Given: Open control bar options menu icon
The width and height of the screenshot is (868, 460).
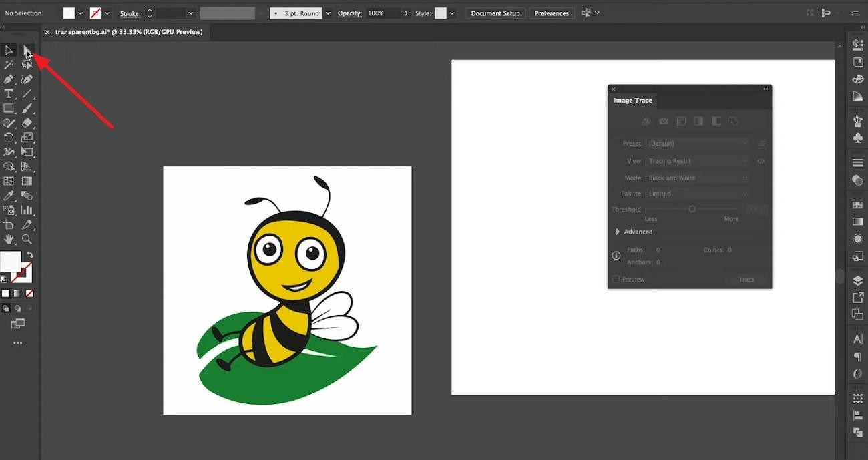Looking at the screenshot, I should point(855,13).
